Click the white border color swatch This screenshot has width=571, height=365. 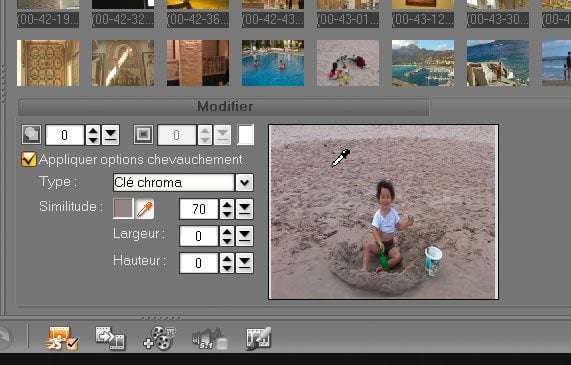pos(245,135)
